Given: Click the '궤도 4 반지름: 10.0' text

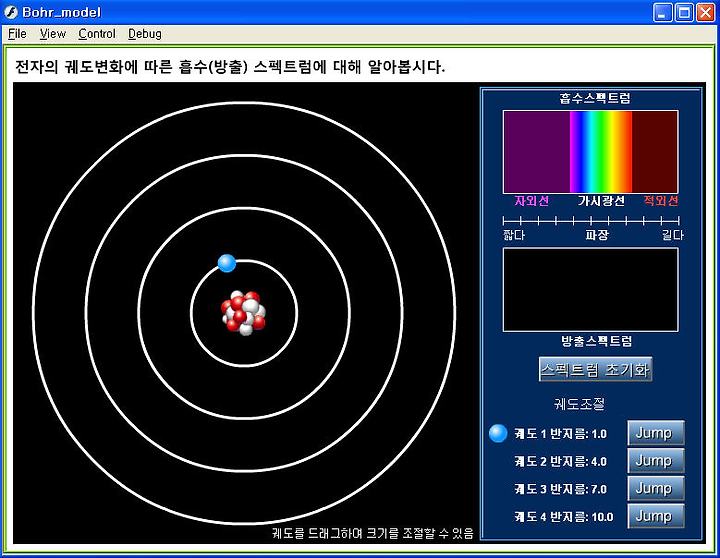Looking at the screenshot, I should pyautogui.click(x=564, y=517).
